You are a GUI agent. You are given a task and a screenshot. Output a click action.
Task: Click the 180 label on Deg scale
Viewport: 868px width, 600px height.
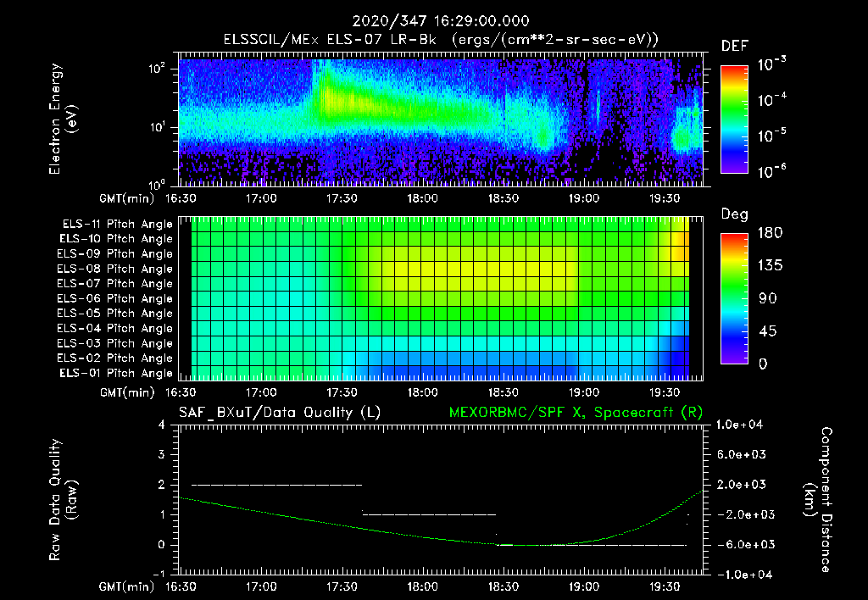pos(770,233)
